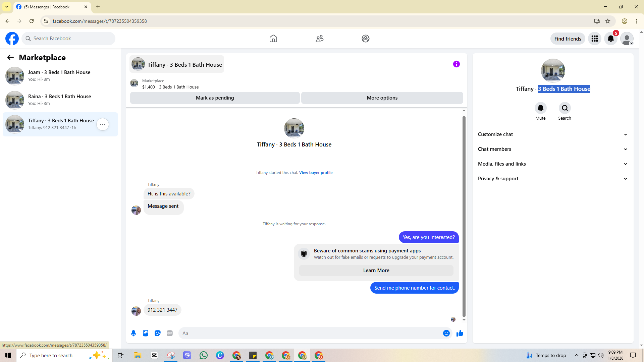
Task: Expand the Privacy & support section
Action: click(553, 179)
